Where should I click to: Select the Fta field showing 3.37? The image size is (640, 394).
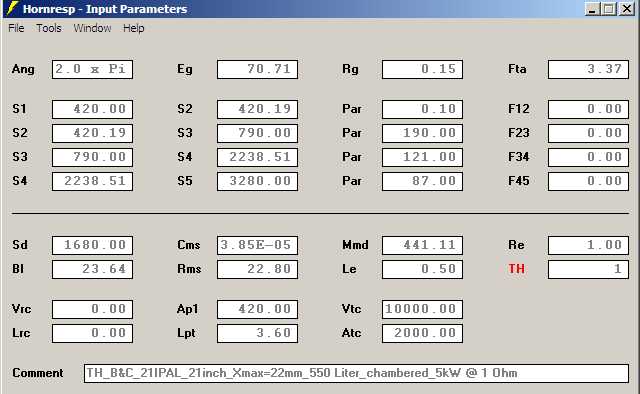coord(588,69)
